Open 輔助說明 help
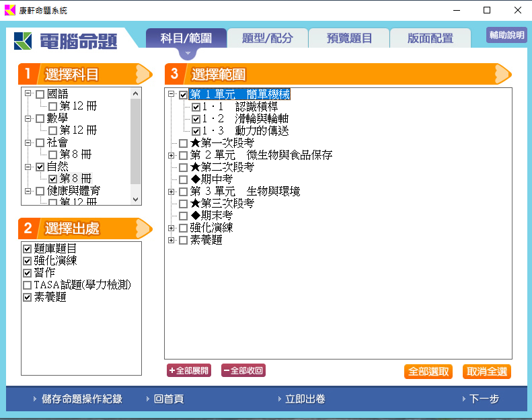The width and height of the screenshot is (532, 420). click(506, 34)
